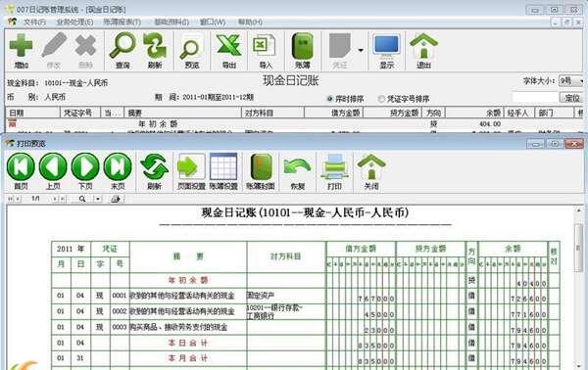The image size is (588, 370).
Task: Click voucher number 0003 in preview
Action: [120, 327]
